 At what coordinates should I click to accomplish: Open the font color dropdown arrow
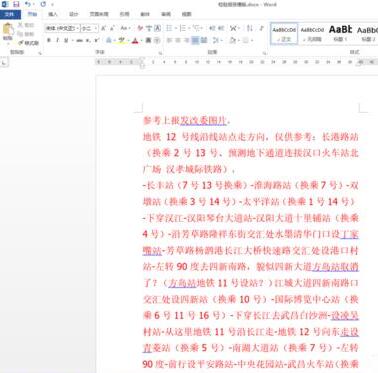pos(141,41)
